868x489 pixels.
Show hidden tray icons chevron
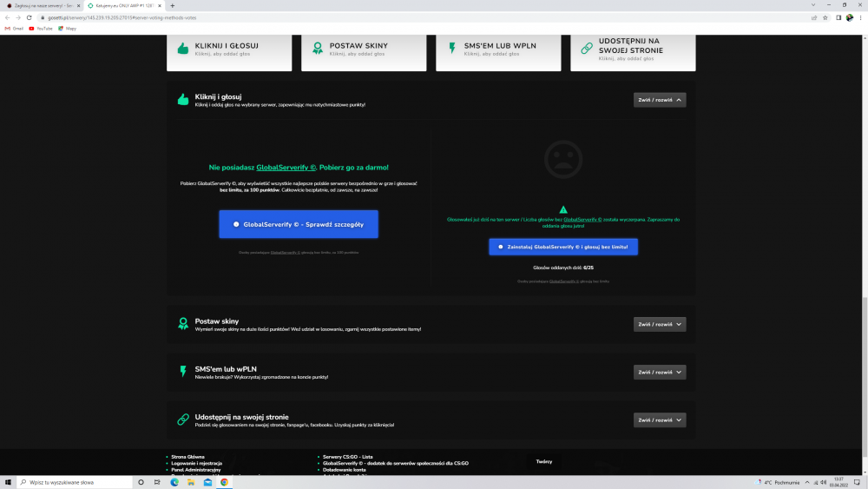click(807, 482)
